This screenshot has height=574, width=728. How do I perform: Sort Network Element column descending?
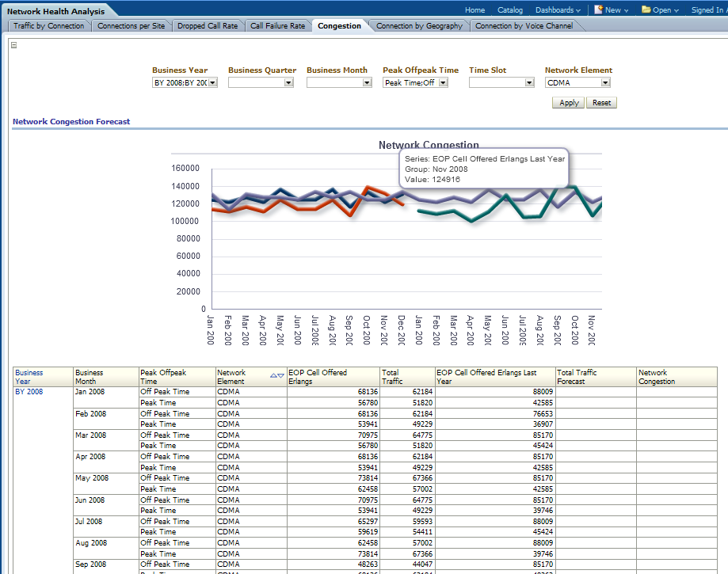280,375
